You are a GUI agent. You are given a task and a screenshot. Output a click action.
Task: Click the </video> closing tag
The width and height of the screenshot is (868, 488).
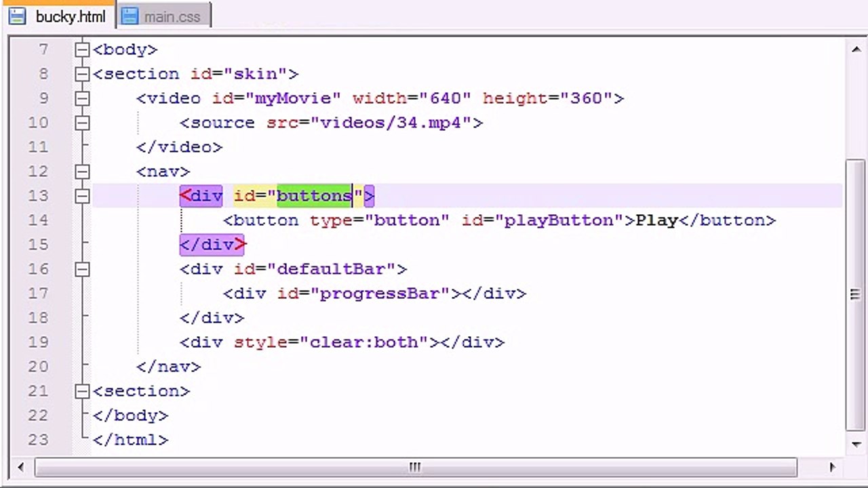179,147
